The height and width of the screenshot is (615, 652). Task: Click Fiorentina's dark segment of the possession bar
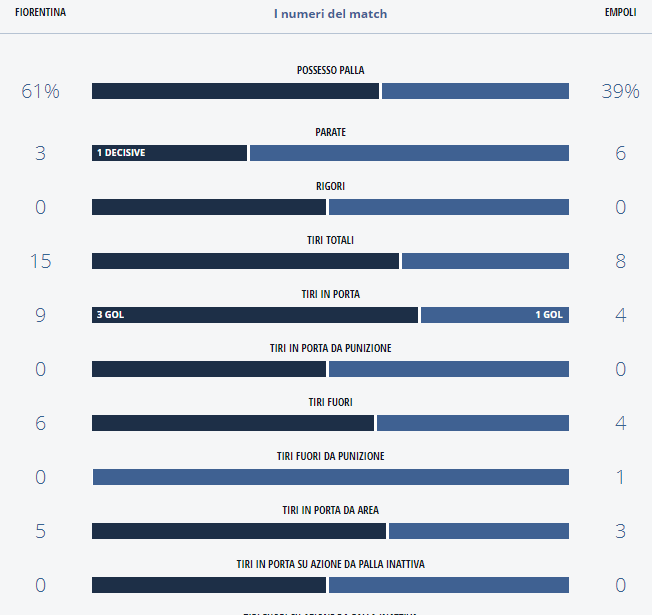coord(235,91)
